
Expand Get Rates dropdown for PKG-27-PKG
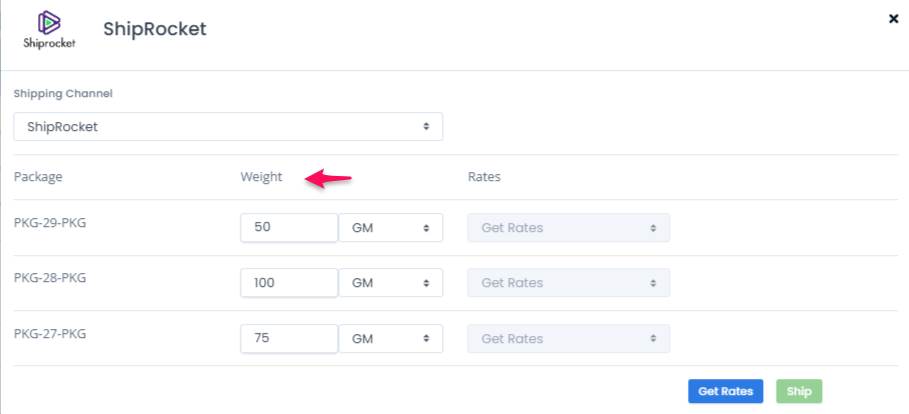click(x=569, y=338)
